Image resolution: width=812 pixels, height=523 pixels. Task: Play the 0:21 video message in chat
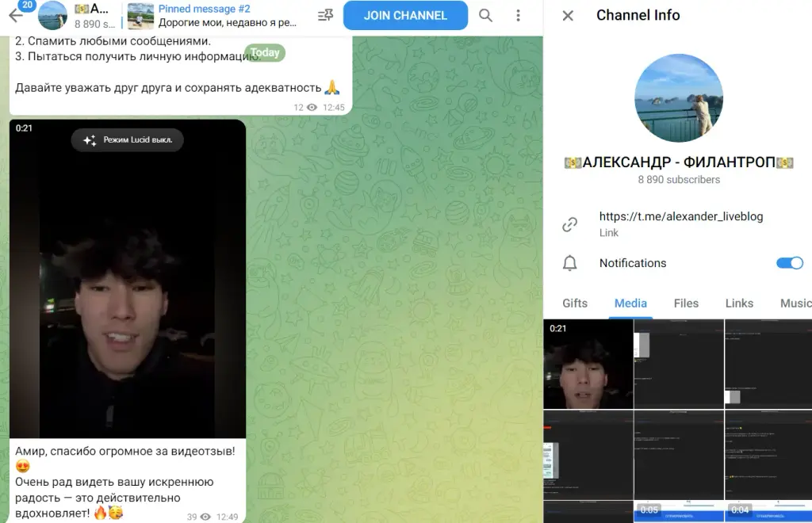pos(128,279)
